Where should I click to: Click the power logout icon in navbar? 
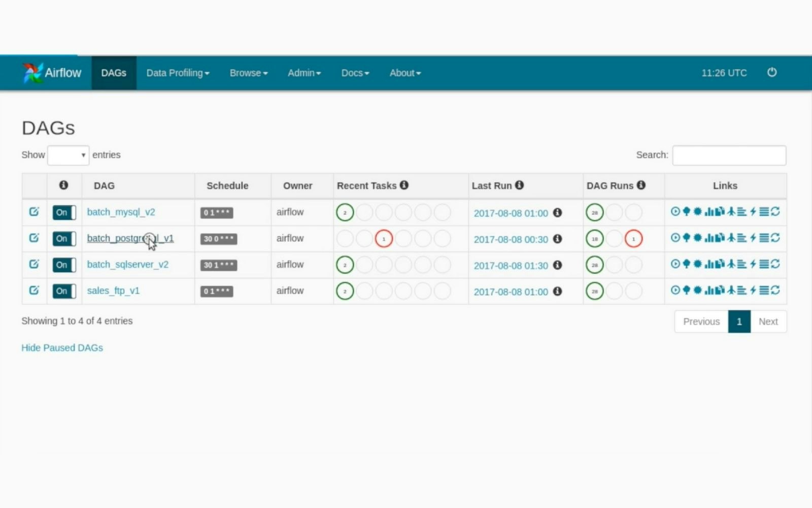tap(772, 72)
